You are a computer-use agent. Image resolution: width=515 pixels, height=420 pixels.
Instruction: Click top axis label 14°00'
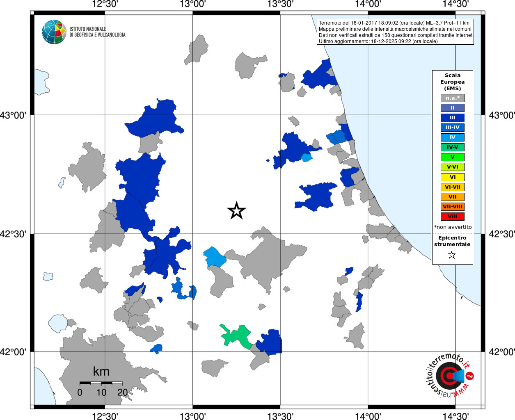pos(368,4)
